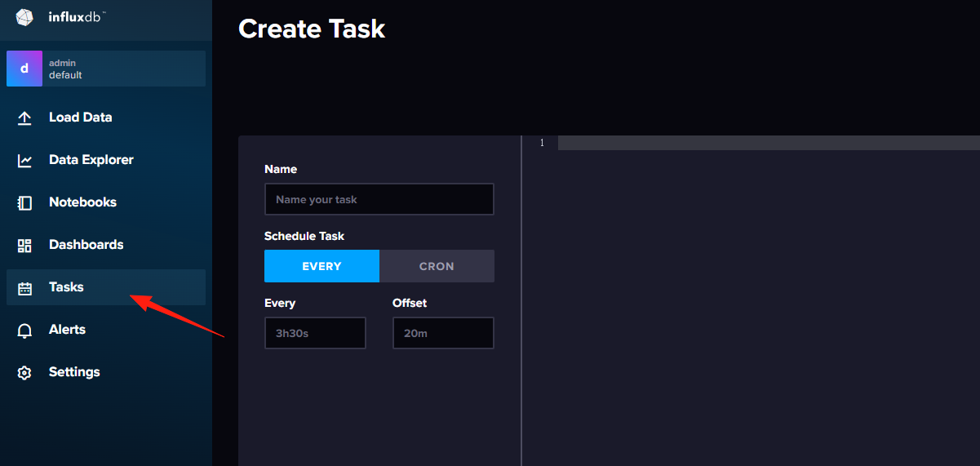Select the EVERY schedule option
The width and height of the screenshot is (980, 466).
pyautogui.click(x=321, y=266)
